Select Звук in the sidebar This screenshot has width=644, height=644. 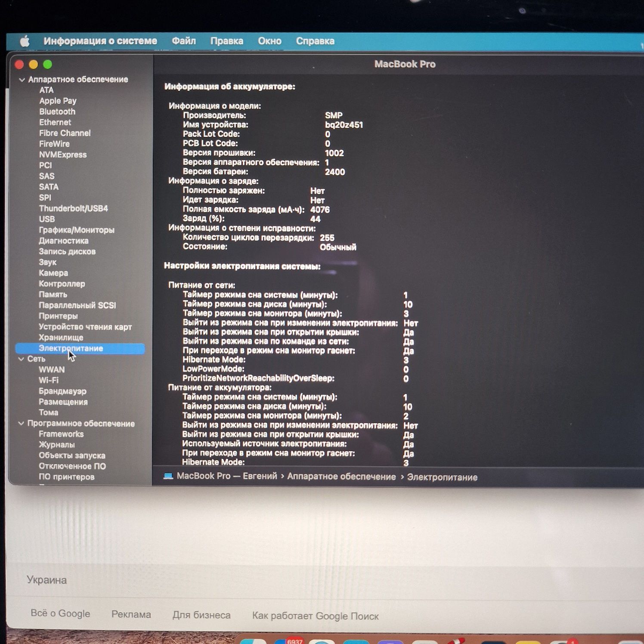pos(47,262)
